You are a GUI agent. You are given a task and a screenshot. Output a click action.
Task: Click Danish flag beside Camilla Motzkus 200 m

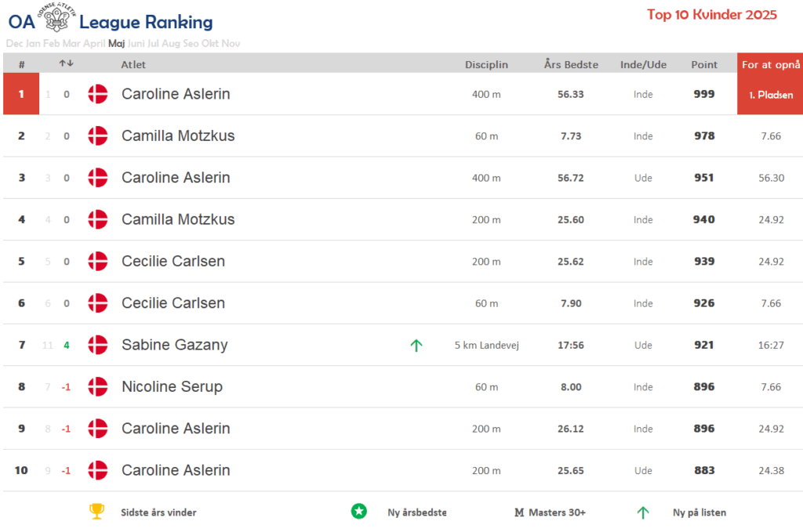click(98, 219)
